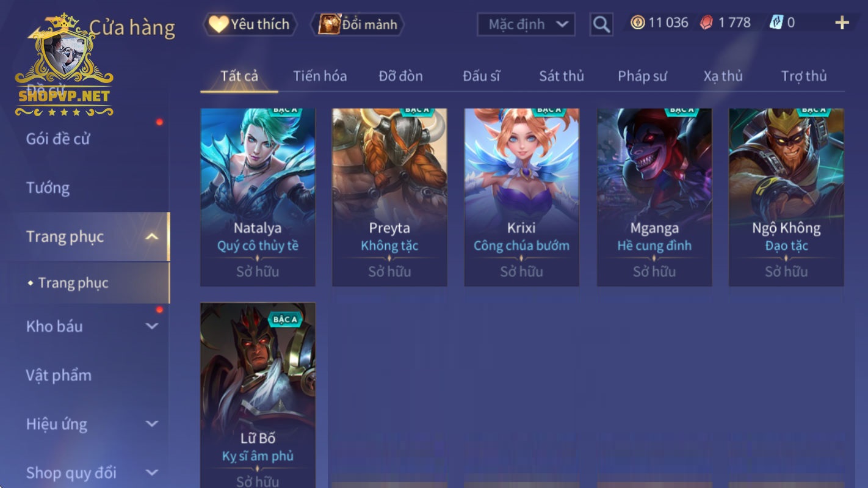This screenshot has width=868, height=488.
Task: Expand the Kho báu sidebar section
Action: coord(152,326)
